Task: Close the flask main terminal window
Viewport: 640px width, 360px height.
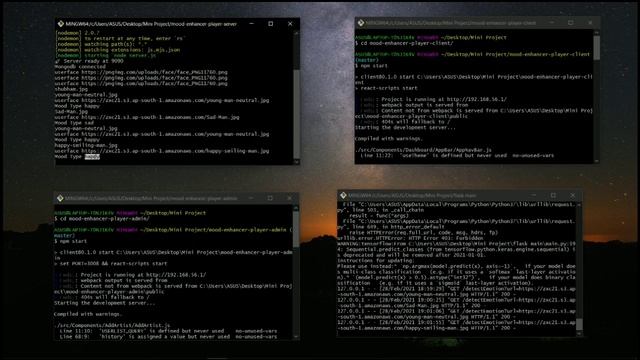Action: [573, 196]
